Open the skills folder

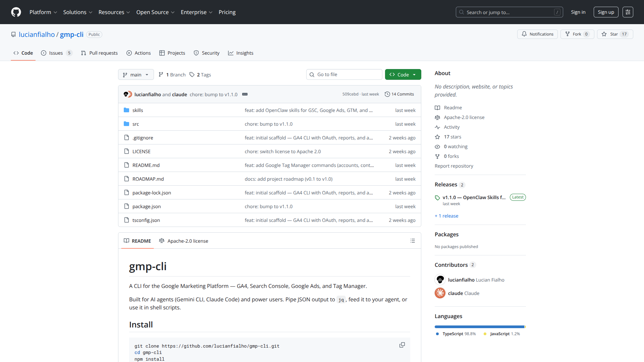coord(138,110)
